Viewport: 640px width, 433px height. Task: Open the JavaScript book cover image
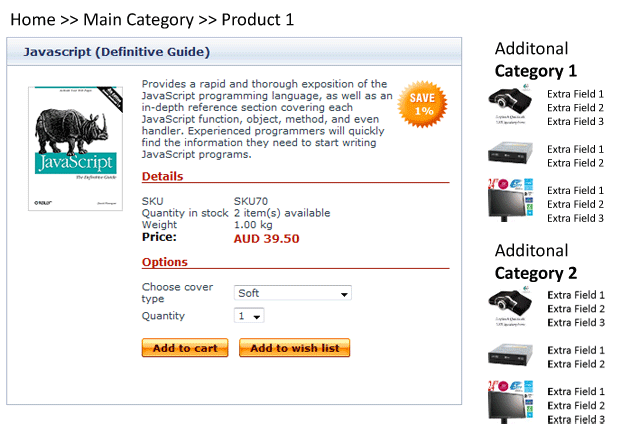pyautogui.click(x=76, y=147)
